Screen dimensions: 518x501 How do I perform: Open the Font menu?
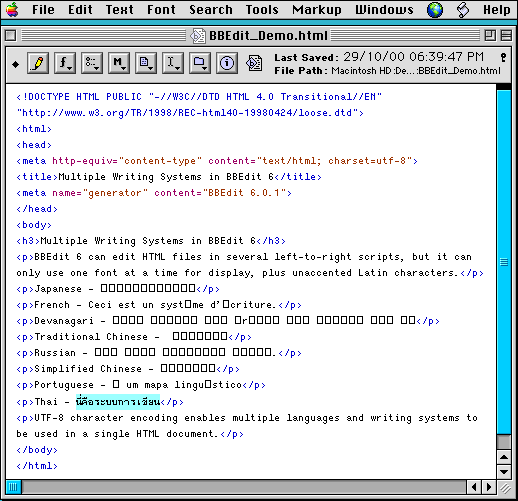161,10
